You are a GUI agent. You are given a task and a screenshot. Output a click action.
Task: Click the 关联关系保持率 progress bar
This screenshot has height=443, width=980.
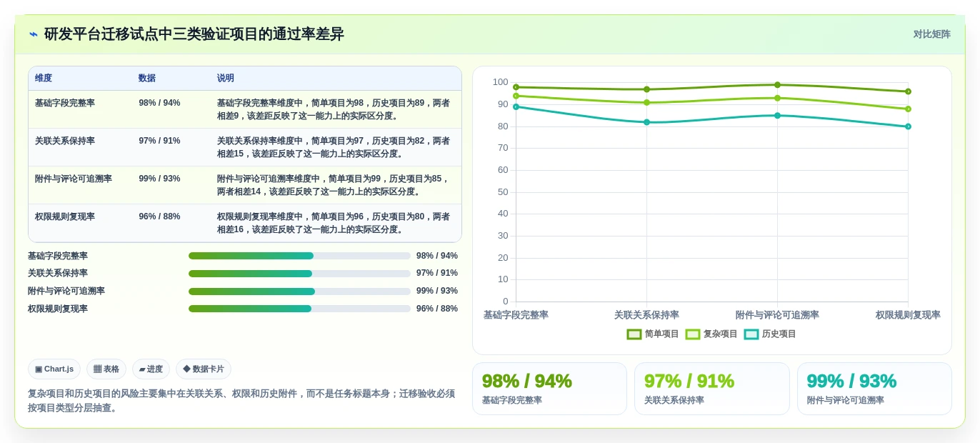(299, 274)
